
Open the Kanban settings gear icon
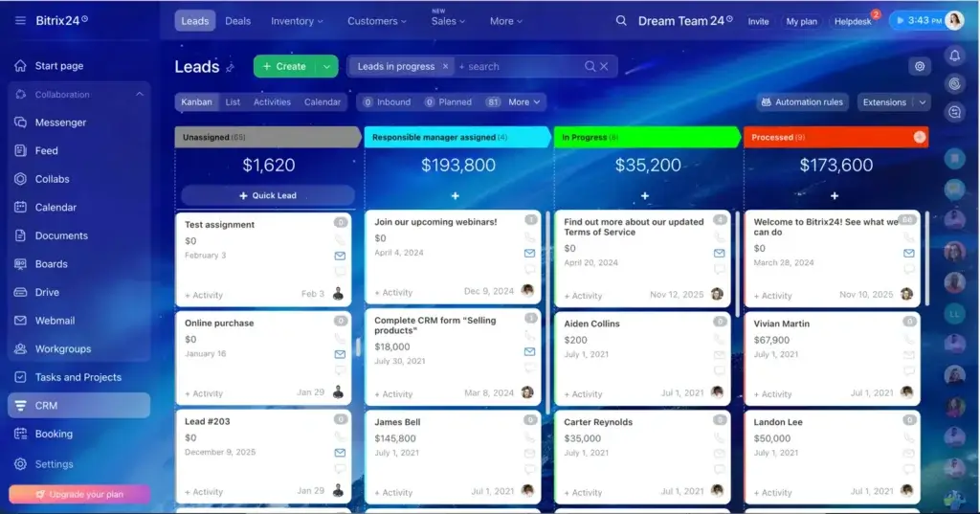920,66
